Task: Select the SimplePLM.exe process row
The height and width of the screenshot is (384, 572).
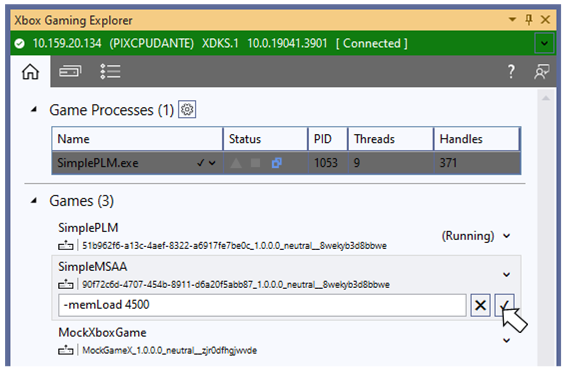Action: [x=286, y=163]
